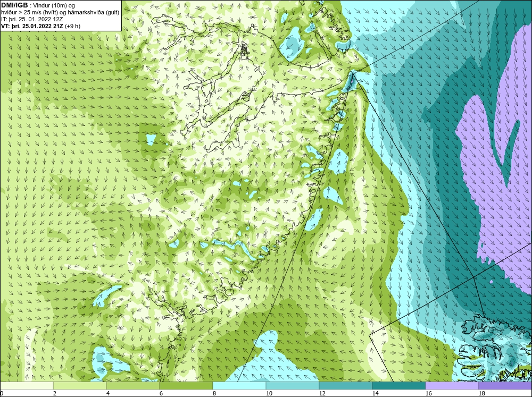Viewport: 532px width, 397px height.
Task: Pick the 4–6 m/s green legend band
Action: click(x=133, y=385)
